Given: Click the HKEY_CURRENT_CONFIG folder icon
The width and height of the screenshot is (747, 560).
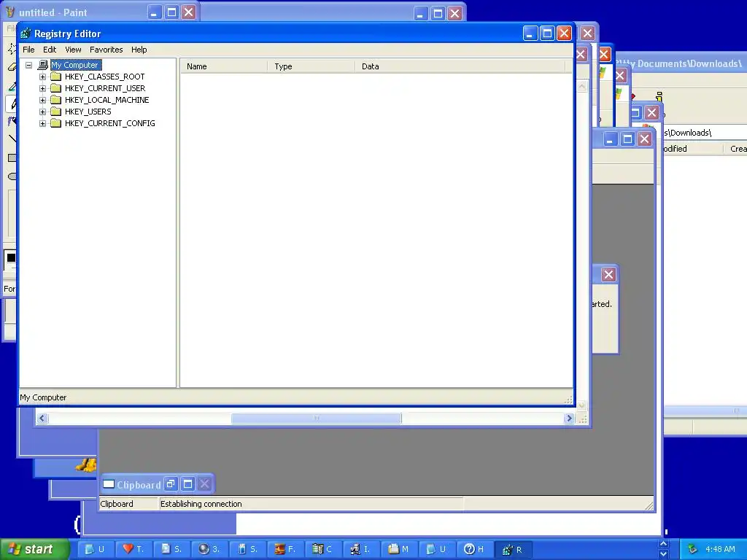Looking at the screenshot, I should click(x=55, y=122).
